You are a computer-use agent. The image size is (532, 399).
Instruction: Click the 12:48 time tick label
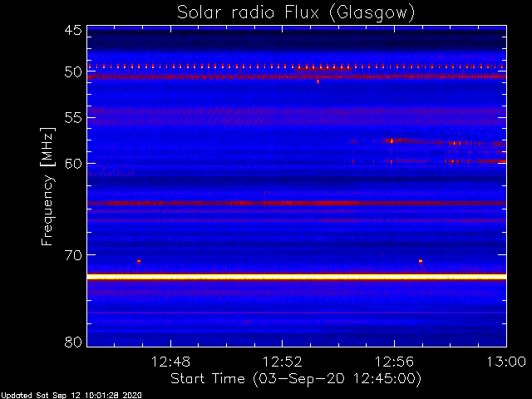pyautogui.click(x=170, y=362)
